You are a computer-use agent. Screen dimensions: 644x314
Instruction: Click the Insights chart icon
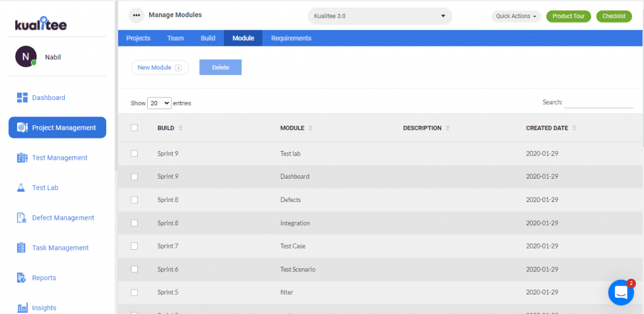point(22,308)
